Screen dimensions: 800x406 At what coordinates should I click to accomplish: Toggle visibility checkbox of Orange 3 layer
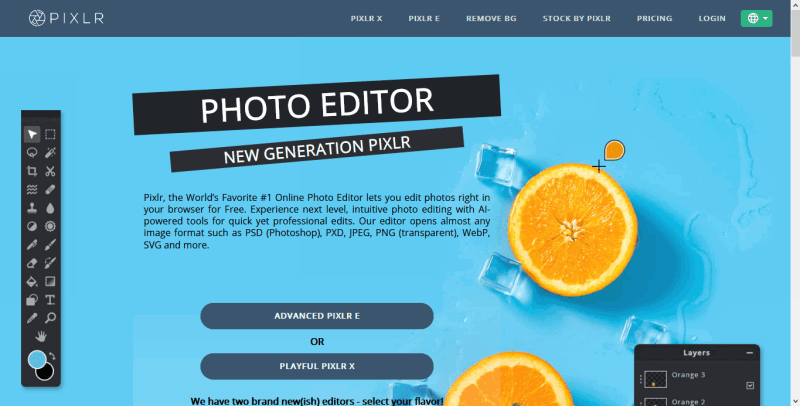click(750, 386)
